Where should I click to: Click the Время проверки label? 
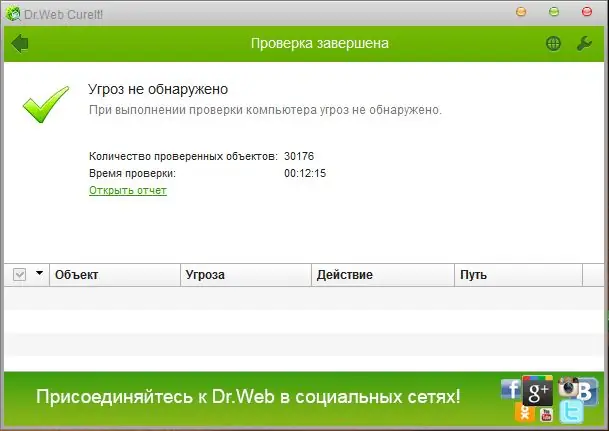point(132,173)
